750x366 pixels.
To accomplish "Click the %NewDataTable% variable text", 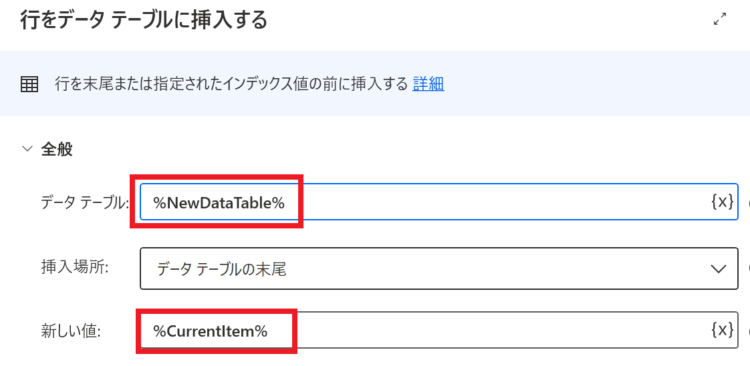I will [x=219, y=203].
